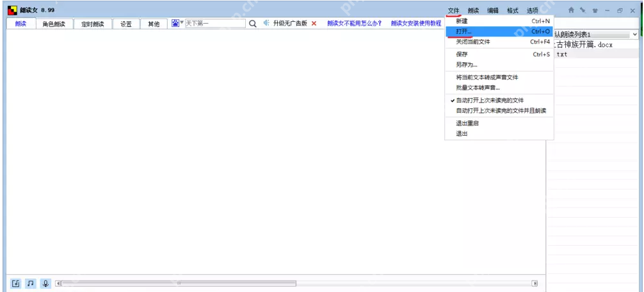644x292 pixels.
Task: Expand the 默认朗读列表1 combo box
Action: [635, 35]
